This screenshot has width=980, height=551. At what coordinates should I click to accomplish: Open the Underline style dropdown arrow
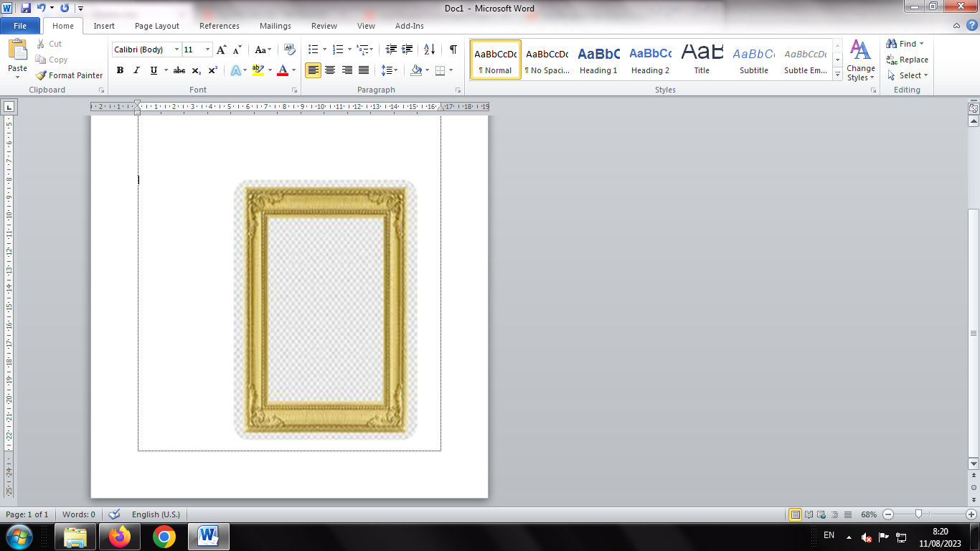pyautogui.click(x=166, y=70)
